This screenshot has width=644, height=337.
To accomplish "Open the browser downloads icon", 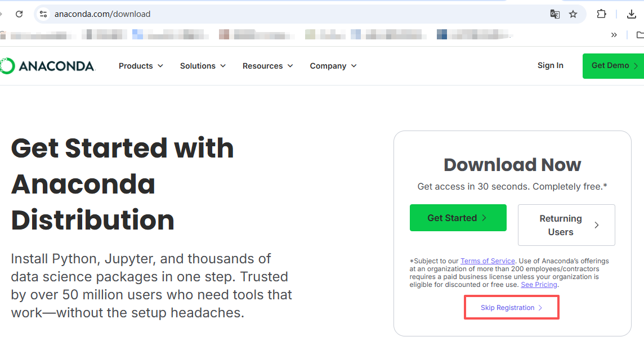I will tap(631, 14).
